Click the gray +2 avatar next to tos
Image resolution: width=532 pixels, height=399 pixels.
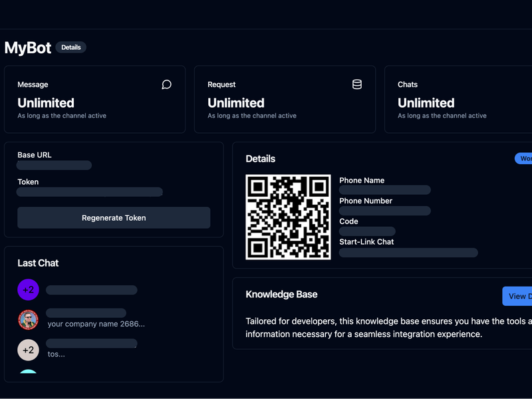coord(28,350)
